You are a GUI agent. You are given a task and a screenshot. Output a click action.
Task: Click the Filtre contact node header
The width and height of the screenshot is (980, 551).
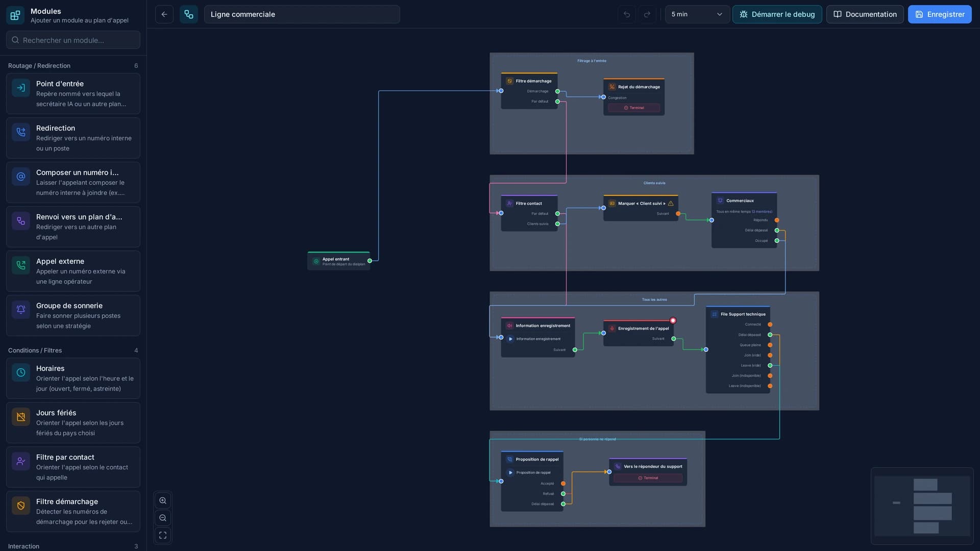click(x=529, y=204)
